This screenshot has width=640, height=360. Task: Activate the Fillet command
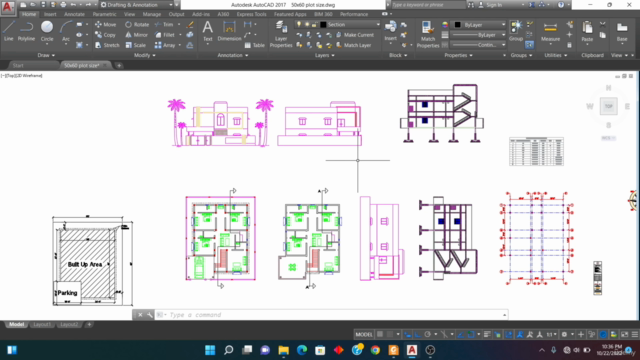click(165, 35)
